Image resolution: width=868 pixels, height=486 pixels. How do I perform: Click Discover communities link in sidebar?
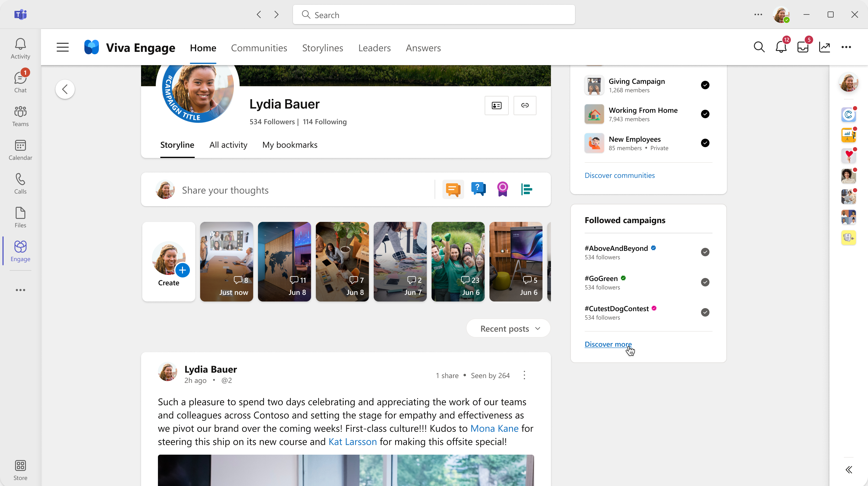point(620,175)
